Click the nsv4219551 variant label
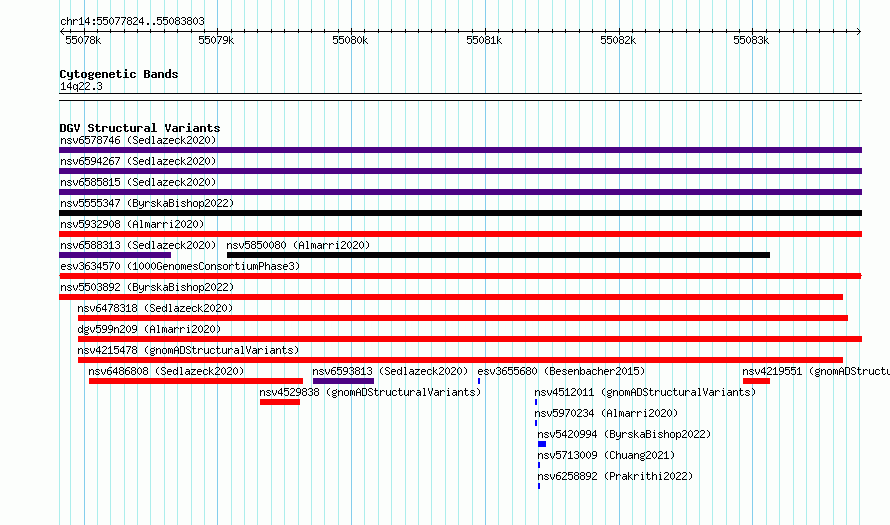This screenshot has width=890, height=525. pyautogui.click(x=816, y=371)
